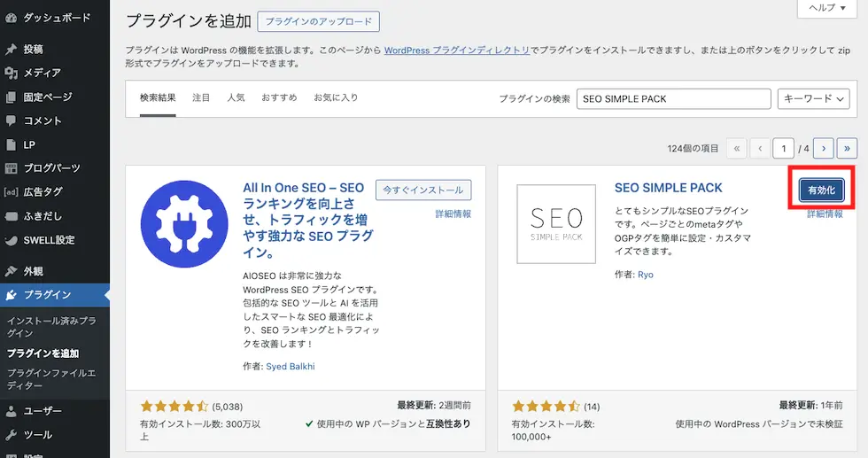Open 固定ページ menu item
The image size is (868, 458).
point(55,97)
